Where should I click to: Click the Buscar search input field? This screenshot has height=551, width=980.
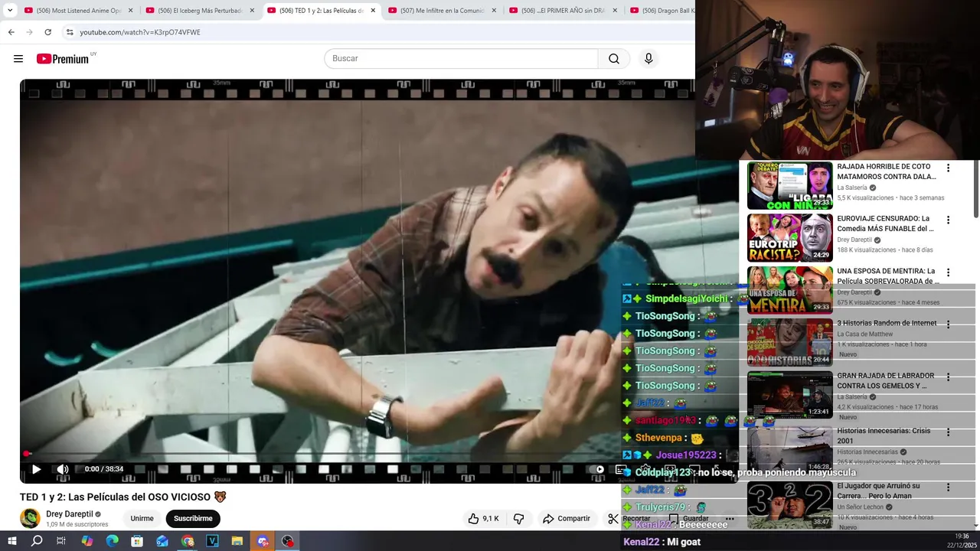[x=461, y=59]
